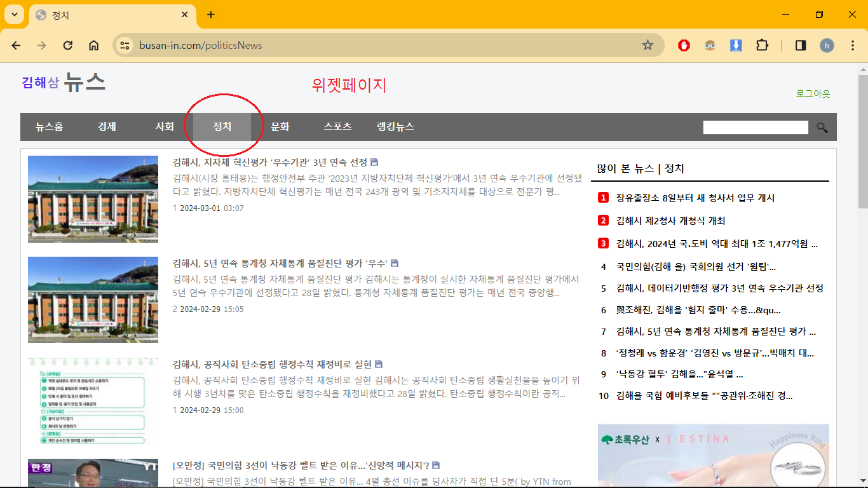View site information icon in address bar
The image size is (868, 488).
tap(125, 45)
